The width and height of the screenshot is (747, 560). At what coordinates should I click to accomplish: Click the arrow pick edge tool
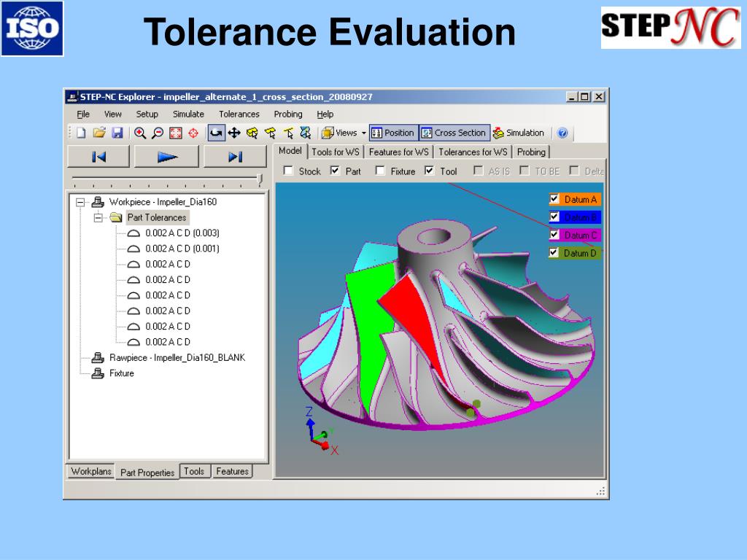click(x=288, y=133)
